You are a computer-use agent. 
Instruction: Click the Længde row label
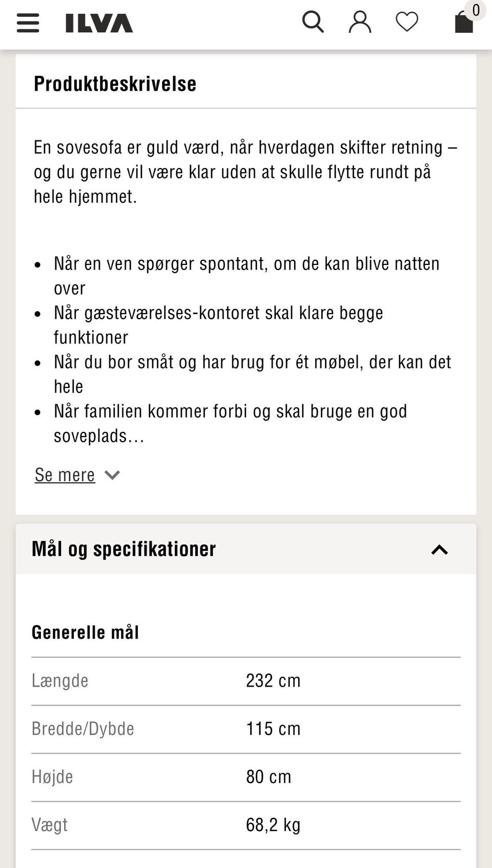[x=60, y=680]
